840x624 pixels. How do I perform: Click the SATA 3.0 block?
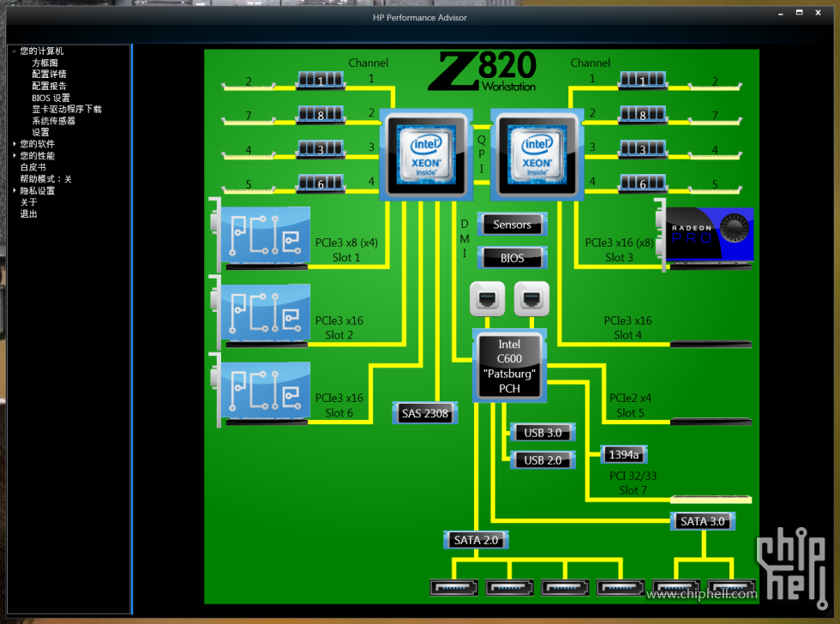(x=702, y=521)
